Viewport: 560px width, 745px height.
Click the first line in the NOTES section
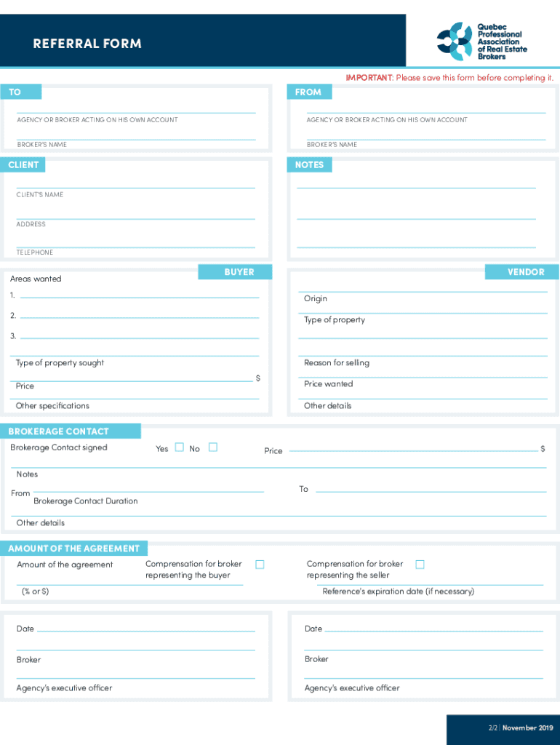point(416,183)
